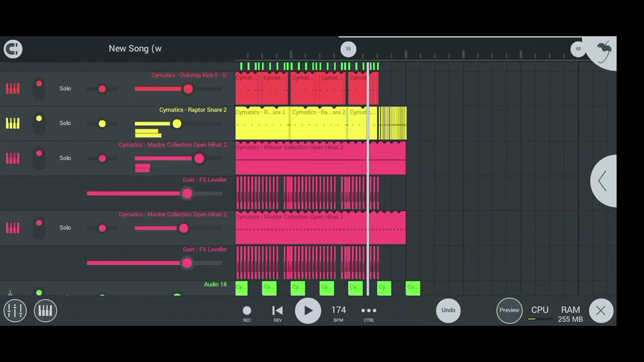This screenshot has width=644, height=362.
Task: Click the Undo button
Action: pyautogui.click(x=448, y=310)
